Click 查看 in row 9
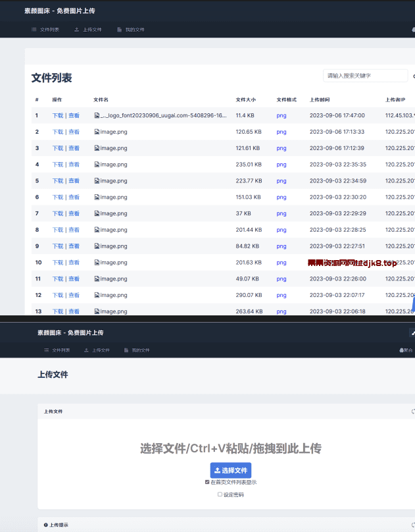 coord(74,246)
